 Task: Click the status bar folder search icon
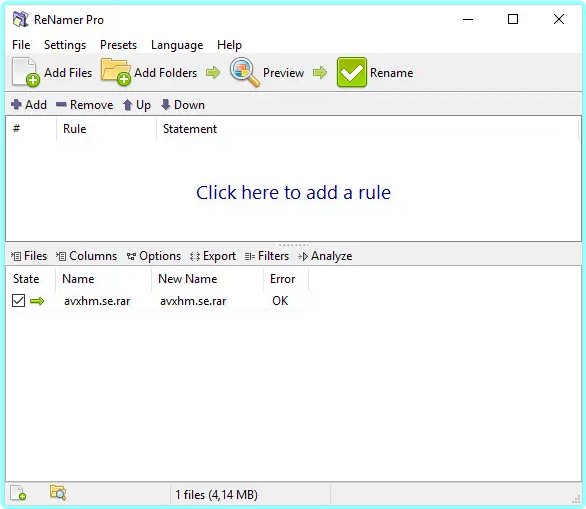point(58,493)
